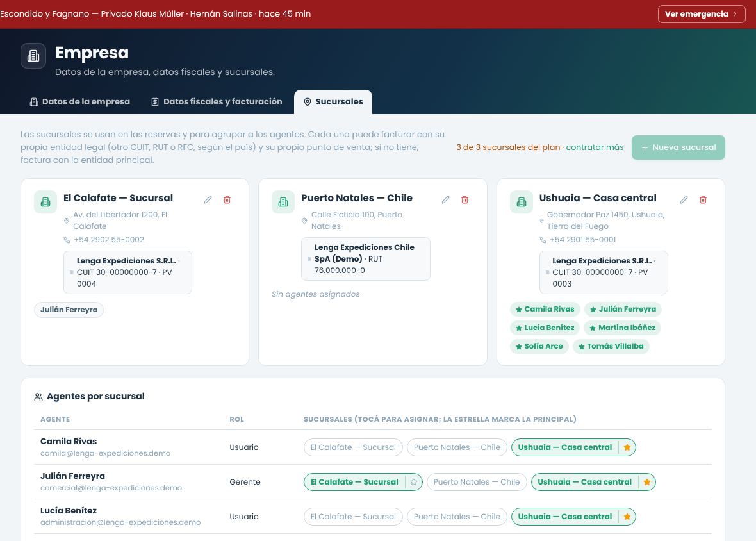Click the star on Lucía Benítez's Ushuaia chip
The image size is (756, 541).
click(627, 517)
